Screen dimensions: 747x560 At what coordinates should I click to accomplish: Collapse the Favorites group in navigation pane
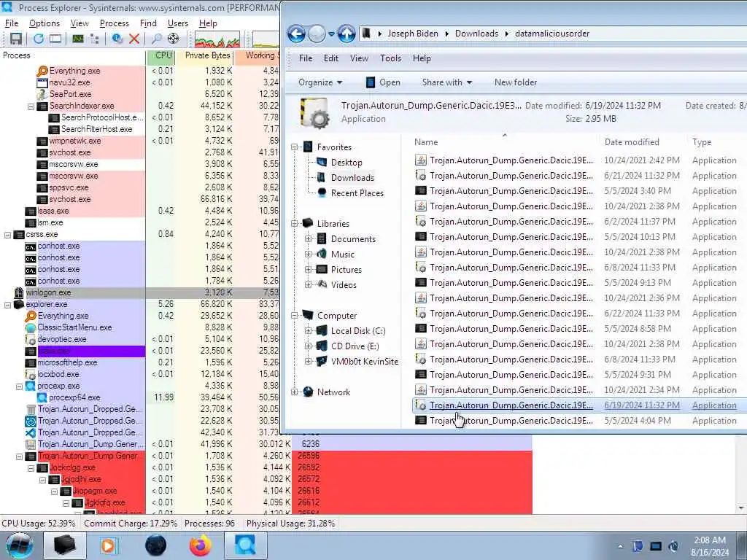point(295,147)
